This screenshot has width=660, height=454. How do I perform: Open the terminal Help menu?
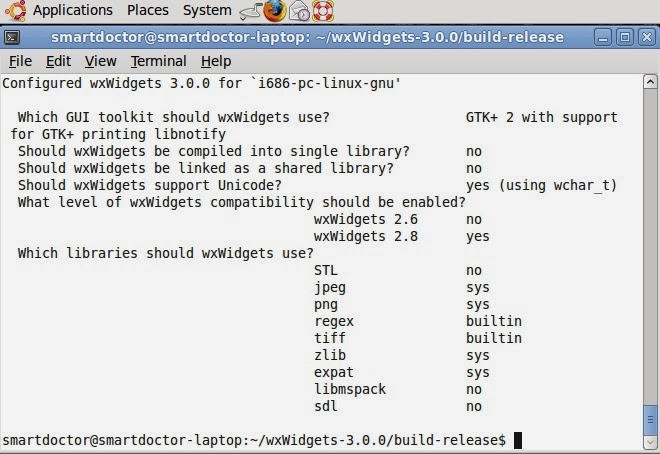click(x=216, y=61)
